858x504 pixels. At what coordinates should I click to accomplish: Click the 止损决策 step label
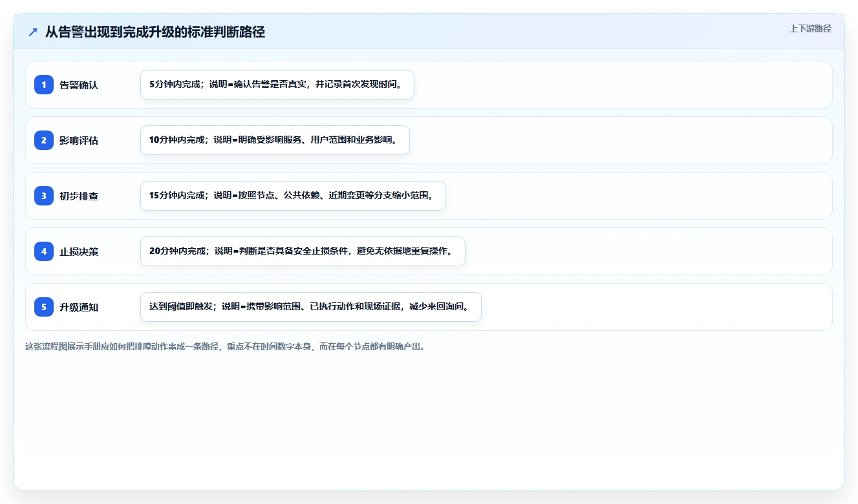pyautogui.click(x=79, y=251)
